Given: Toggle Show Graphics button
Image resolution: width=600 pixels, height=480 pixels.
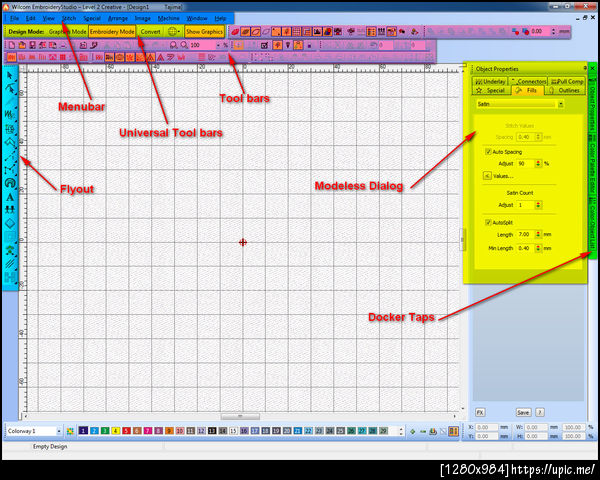Looking at the screenshot, I should click(204, 31).
